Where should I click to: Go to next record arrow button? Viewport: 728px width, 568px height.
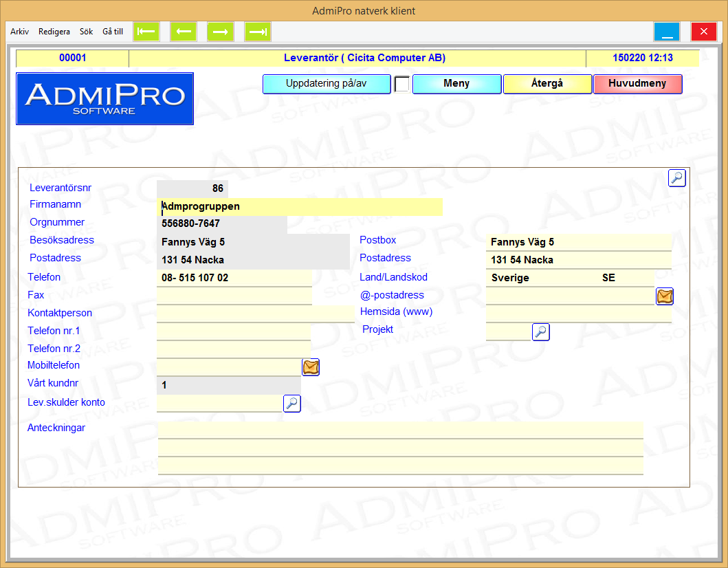[x=221, y=32]
